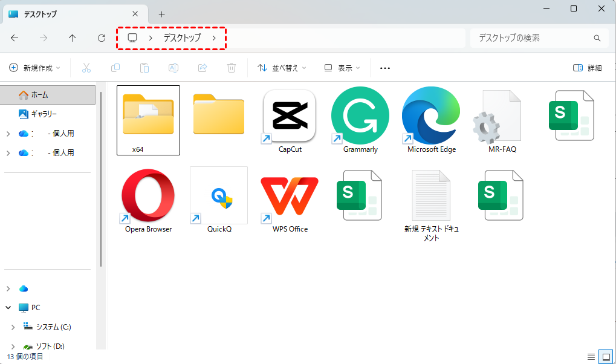Select the Grammarly shortcut icon
Screen dimensions: 616x364
(x=360, y=115)
